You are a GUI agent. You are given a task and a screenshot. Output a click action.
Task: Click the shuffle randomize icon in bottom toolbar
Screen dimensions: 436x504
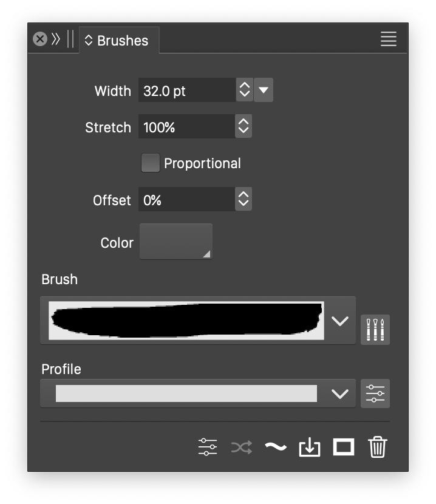coord(241,448)
